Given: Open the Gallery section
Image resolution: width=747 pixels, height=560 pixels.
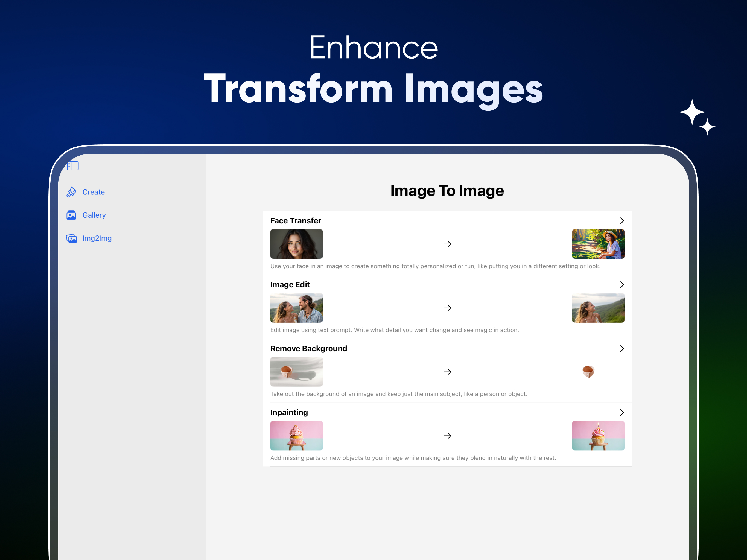Looking at the screenshot, I should point(94,215).
